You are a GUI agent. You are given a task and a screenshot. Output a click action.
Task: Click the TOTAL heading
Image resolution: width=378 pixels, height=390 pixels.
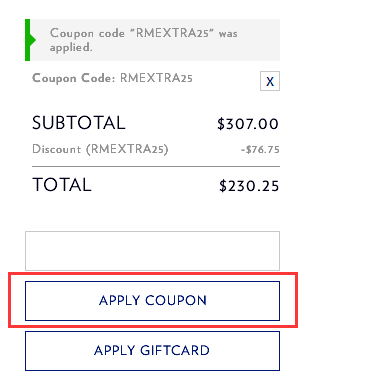(62, 185)
